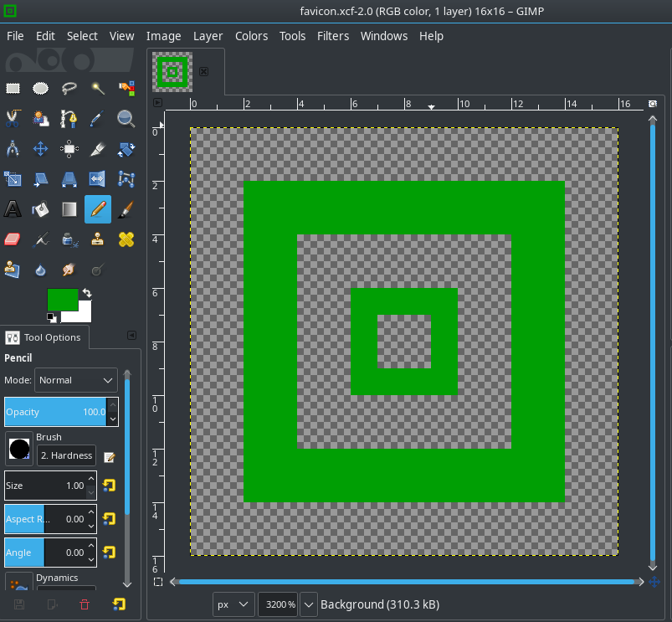Open the Colors menu
The height and width of the screenshot is (622, 672).
pos(251,36)
